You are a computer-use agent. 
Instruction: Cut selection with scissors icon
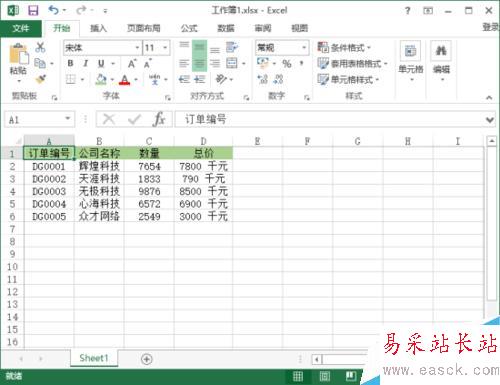tap(40, 47)
